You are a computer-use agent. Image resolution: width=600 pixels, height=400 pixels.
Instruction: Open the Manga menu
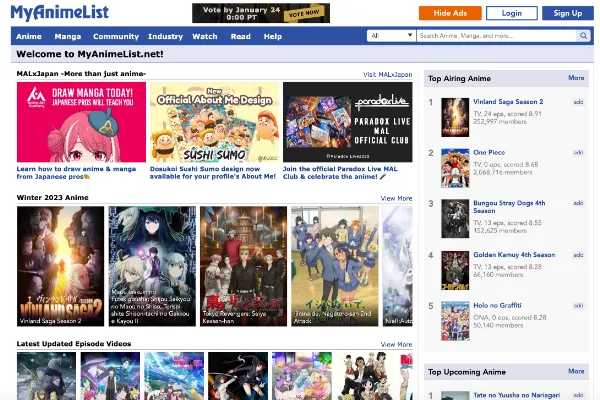coord(68,36)
